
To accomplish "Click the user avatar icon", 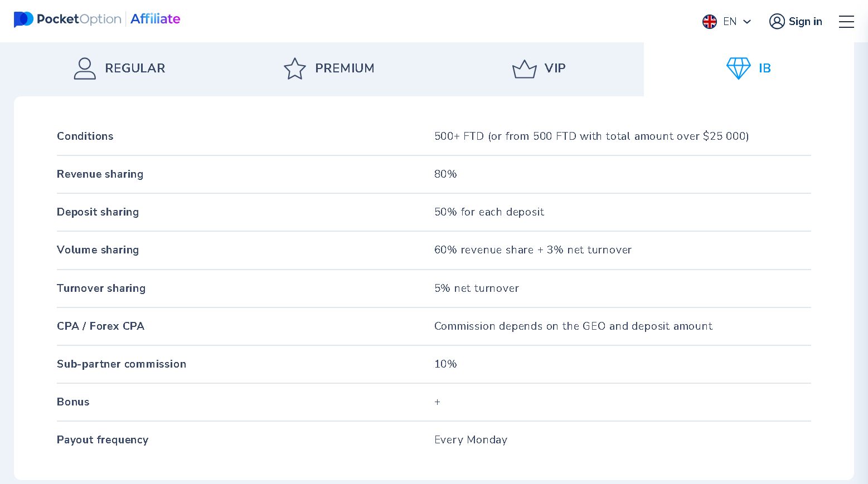I will click(x=777, y=22).
